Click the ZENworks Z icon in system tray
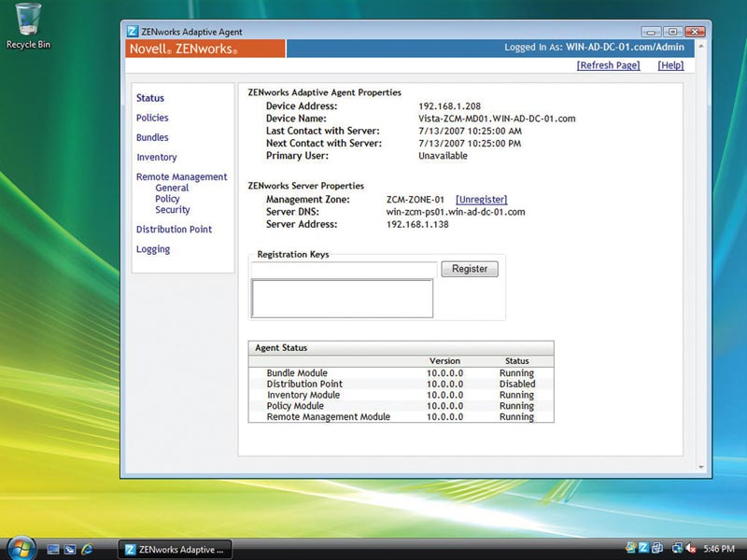This screenshot has width=747, height=560. (643, 549)
